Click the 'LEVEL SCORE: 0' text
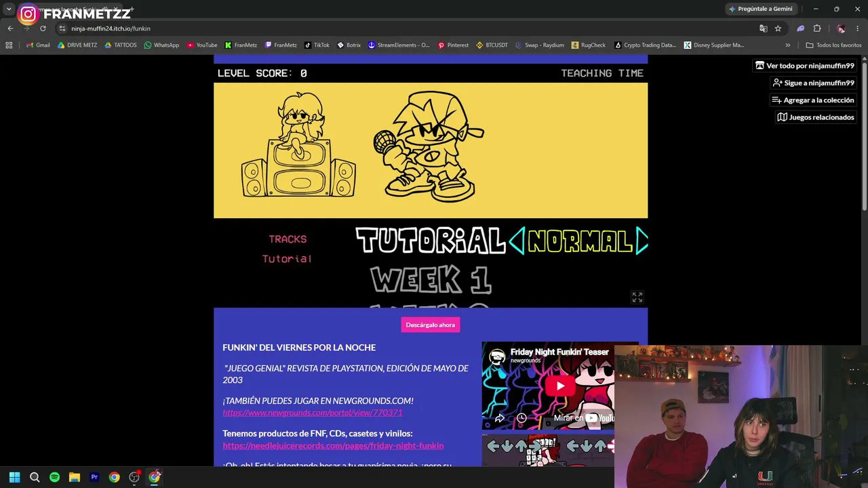Image resolution: width=868 pixels, height=488 pixels. [262, 73]
